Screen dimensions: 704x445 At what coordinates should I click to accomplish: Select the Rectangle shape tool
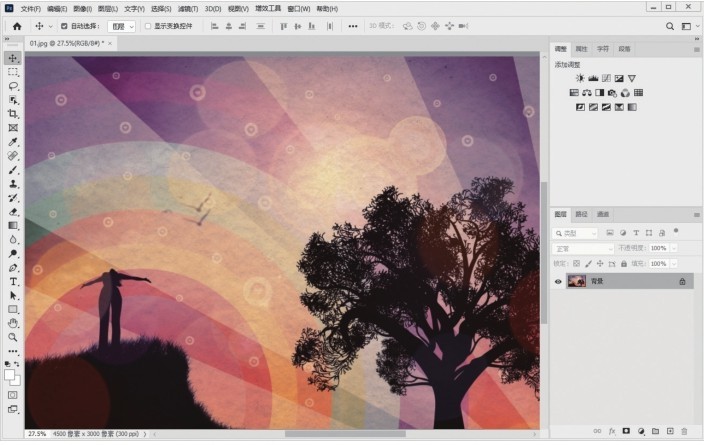tap(13, 309)
